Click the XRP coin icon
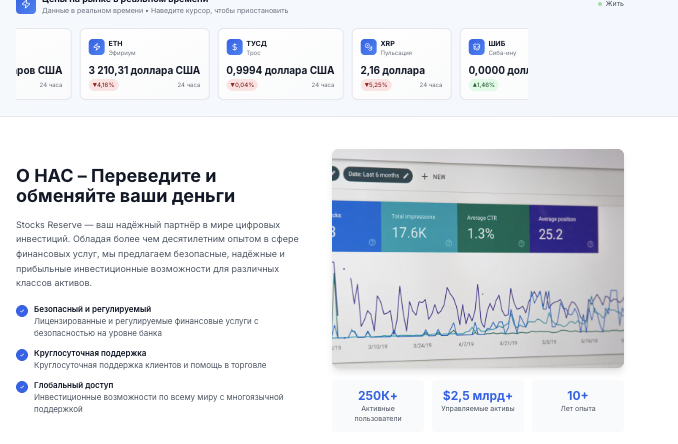Image resolution: width=678 pixels, height=444 pixels. pos(368,47)
